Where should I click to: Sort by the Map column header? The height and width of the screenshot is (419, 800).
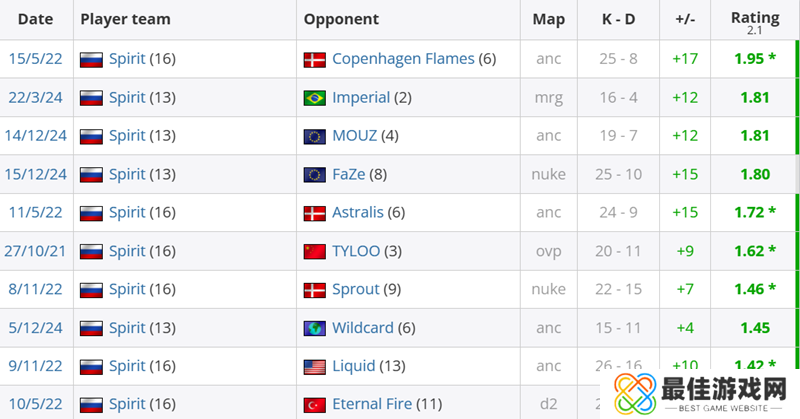click(x=549, y=19)
